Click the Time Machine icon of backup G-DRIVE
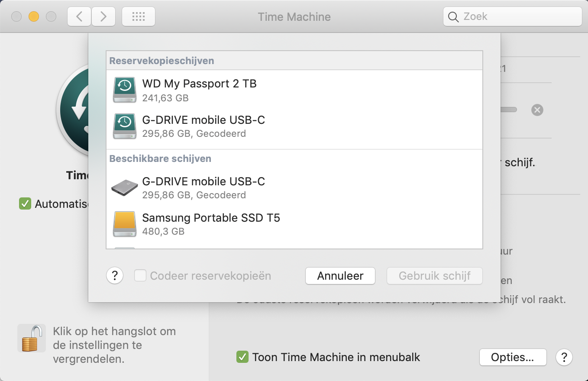The height and width of the screenshot is (381, 588). 124,126
